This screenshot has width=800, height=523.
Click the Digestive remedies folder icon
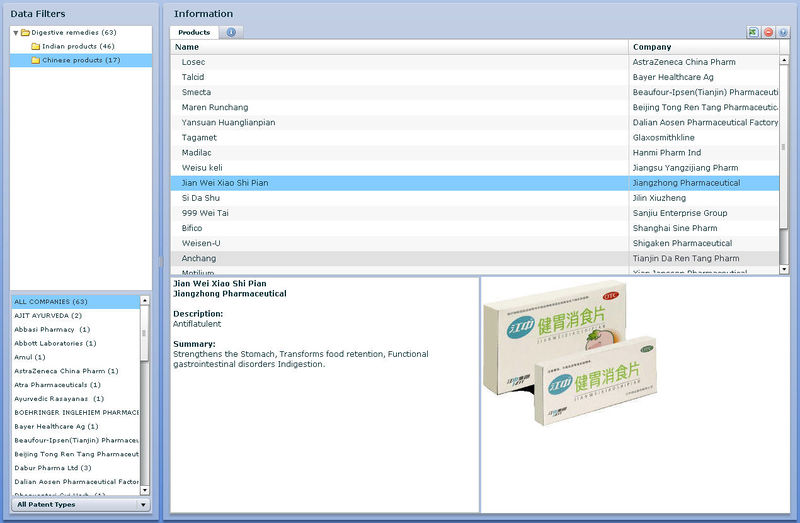click(25, 33)
